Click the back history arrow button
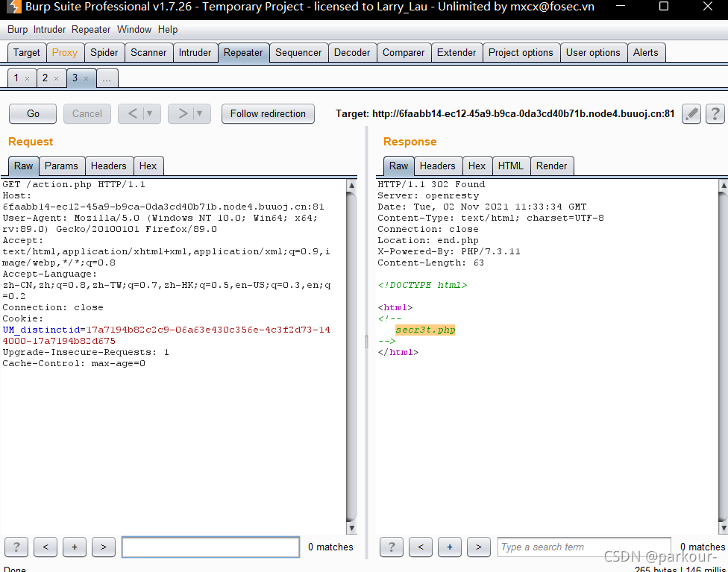The image size is (728, 572). click(x=132, y=113)
